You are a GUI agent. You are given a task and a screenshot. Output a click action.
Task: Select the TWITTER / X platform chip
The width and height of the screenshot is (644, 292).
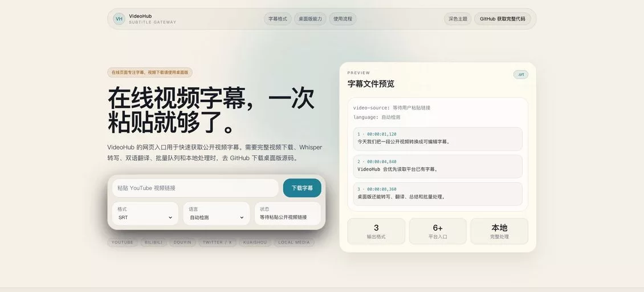click(x=217, y=242)
